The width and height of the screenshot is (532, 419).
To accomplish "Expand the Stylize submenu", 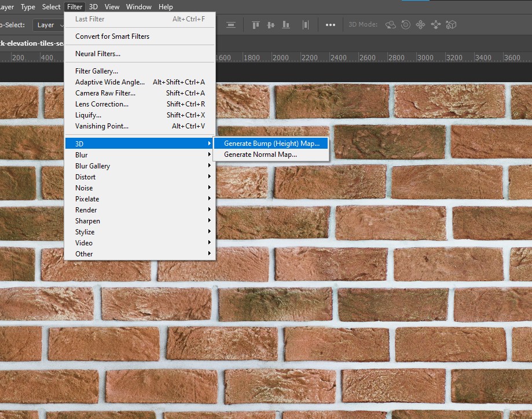I will click(x=140, y=232).
